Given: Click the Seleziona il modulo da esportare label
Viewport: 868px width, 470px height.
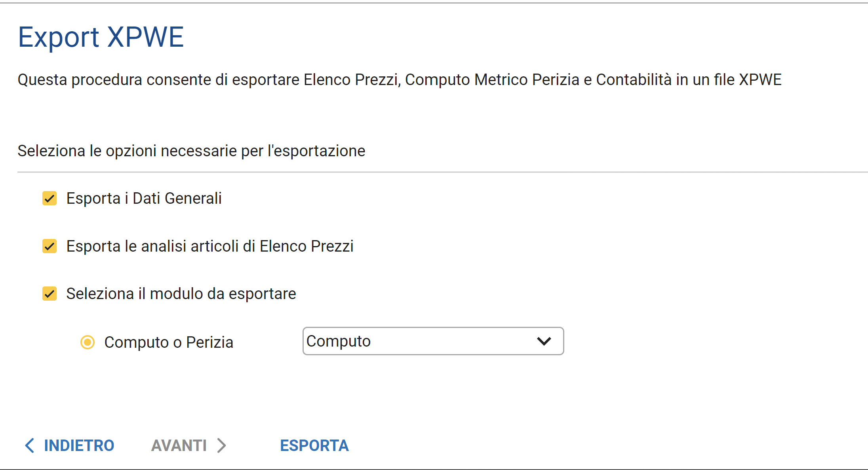Looking at the screenshot, I should pyautogui.click(x=181, y=294).
